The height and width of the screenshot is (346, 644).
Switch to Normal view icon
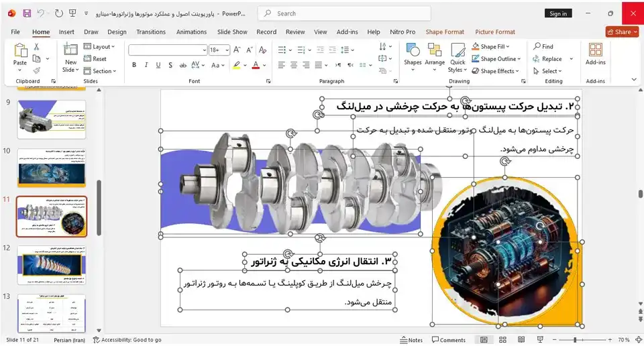[x=484, y=340]
